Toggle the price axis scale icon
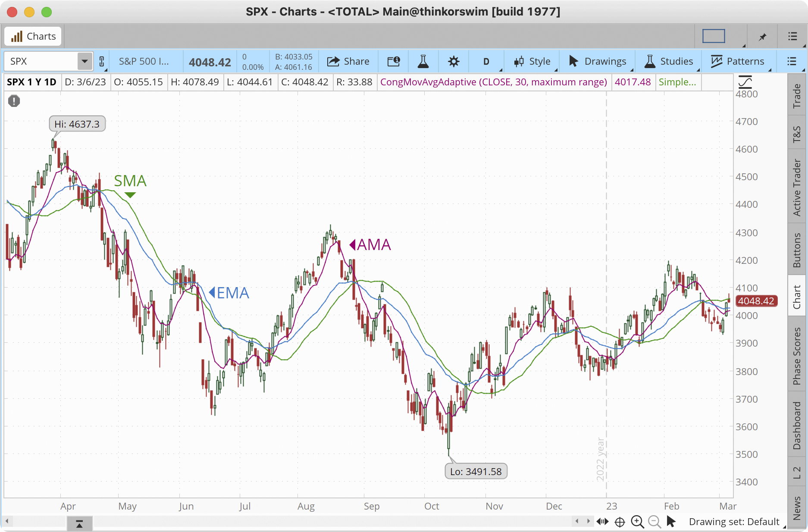The image size is (808, 532). coord(745,82)
